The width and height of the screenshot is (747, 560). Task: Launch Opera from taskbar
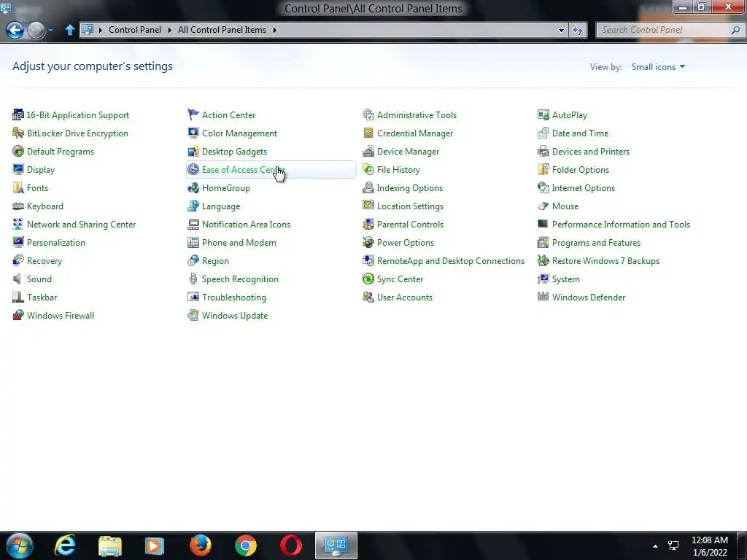pyautogui.click(x=290, y=545)
